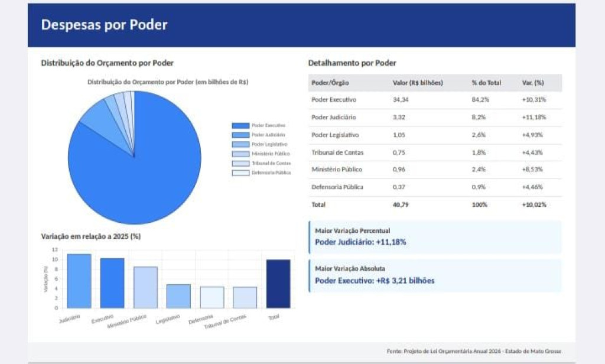Image resolution: width=605 pixels, height=364 pixels.
Task: Click the Judiciário bar in variation chart
Action: (79, 281)
